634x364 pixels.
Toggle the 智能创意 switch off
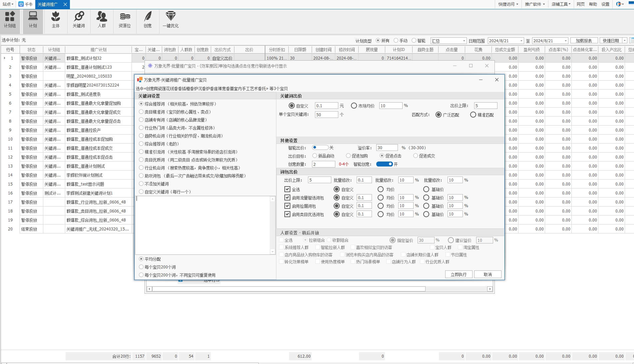[384, 164]
